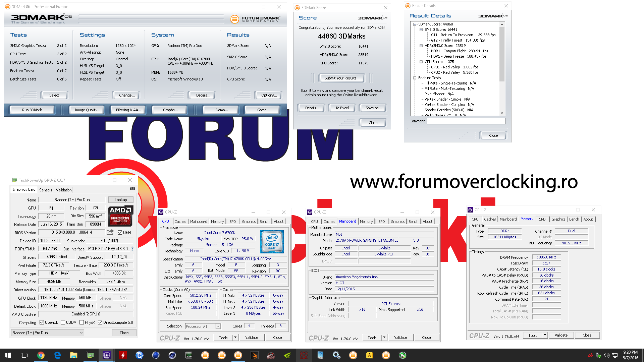Collapse the 3DMark Score tree node
This screenshot has height=362, width=644.
click(415, 24)
